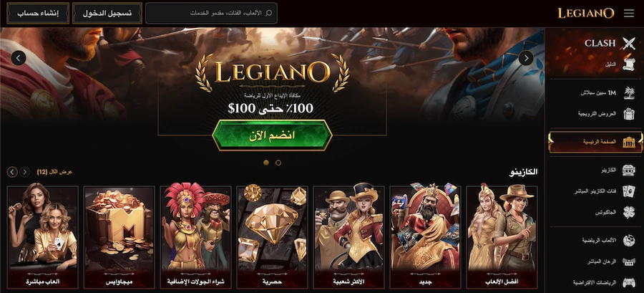Click the CLASH crossed swords icon

[x=628, y=43]
